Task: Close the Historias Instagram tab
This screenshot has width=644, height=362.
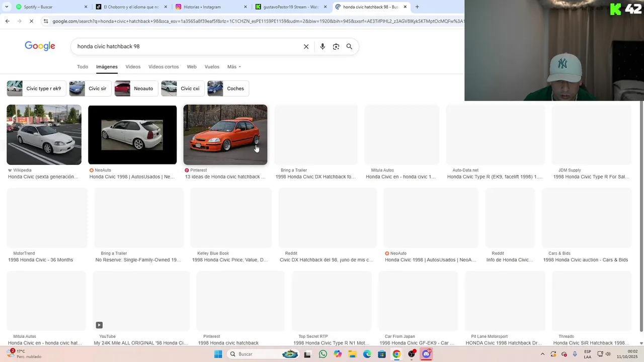Action: [246, 7]
